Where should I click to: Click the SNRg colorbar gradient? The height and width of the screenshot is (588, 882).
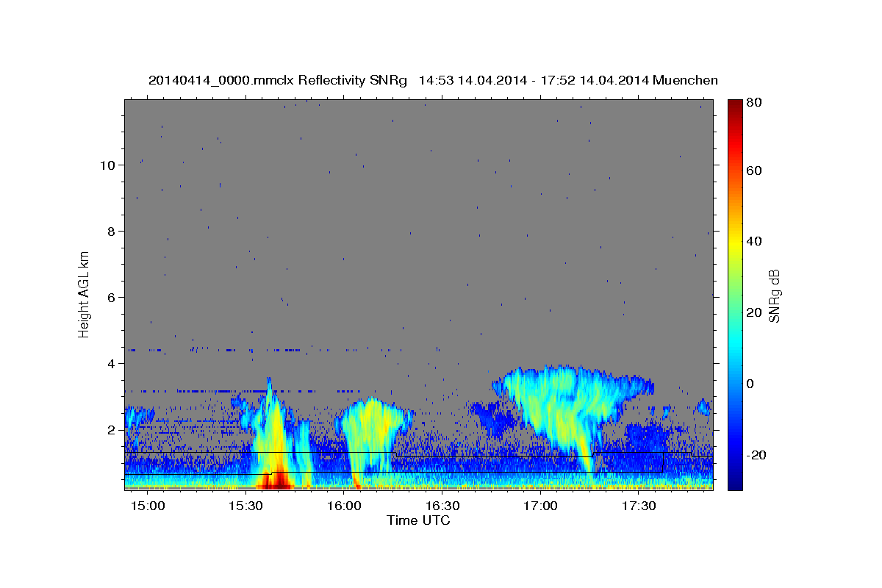coord(734,295)
